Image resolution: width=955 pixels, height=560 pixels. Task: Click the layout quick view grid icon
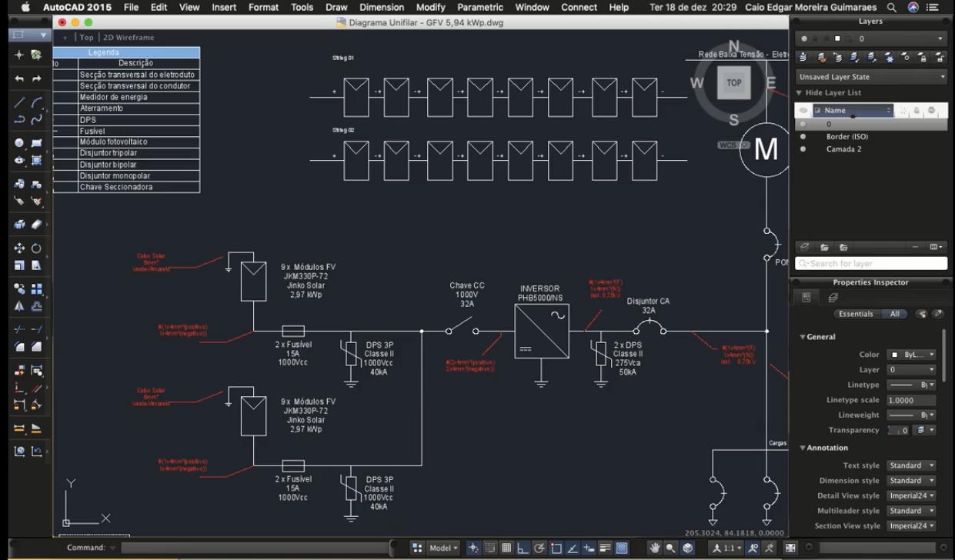pos(417,548)
